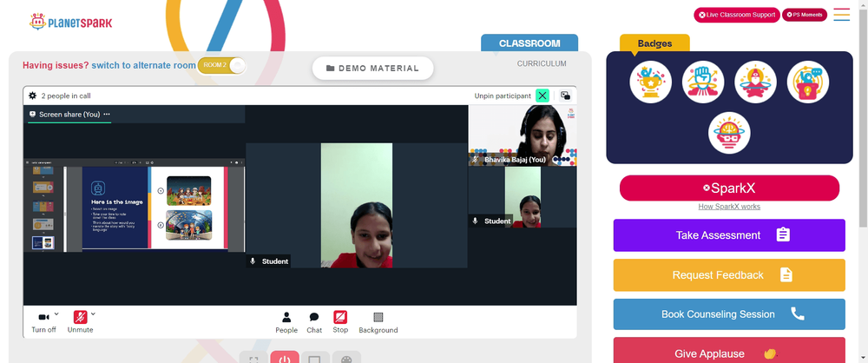
Task: Stop screen sharing
Action: 340,322
